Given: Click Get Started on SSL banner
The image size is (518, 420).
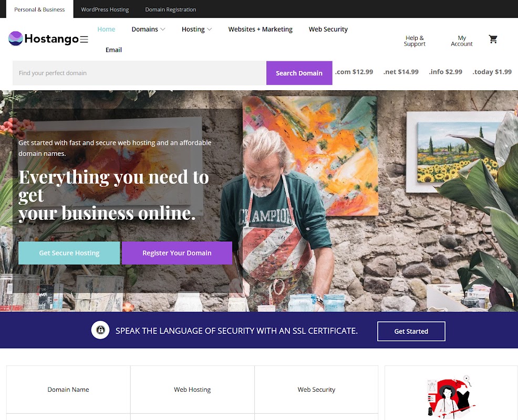Looking at the screenshot, I should (x=411, y=331).
